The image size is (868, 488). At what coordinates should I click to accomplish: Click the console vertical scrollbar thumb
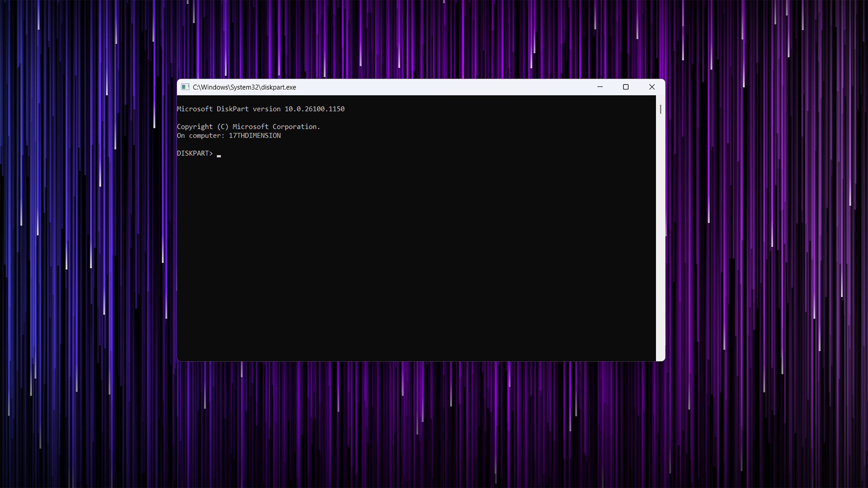660,109
